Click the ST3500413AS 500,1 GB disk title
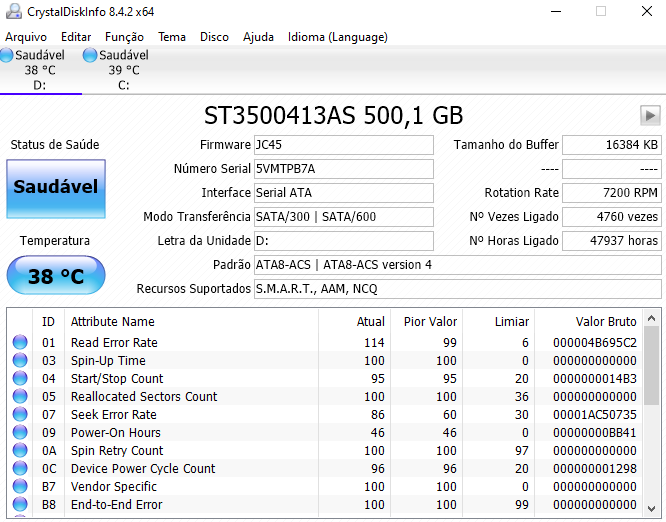The height and width of the screenshot is (522, 666). pyautogui.click(x=333, y=115)
